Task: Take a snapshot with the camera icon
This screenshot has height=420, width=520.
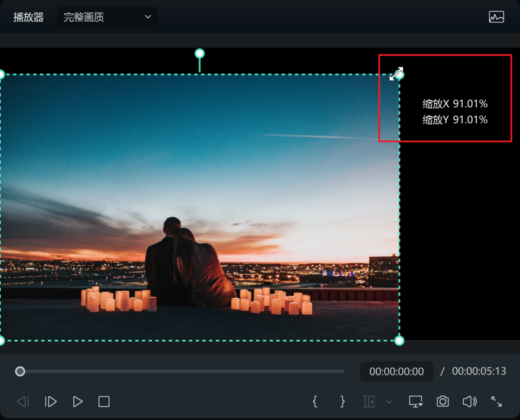Action: click(443, 402)
